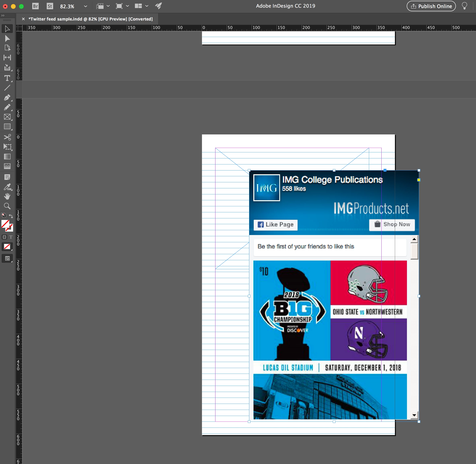Select the Type tool
Screen dimensions: 476x464
tap(7, 78)
